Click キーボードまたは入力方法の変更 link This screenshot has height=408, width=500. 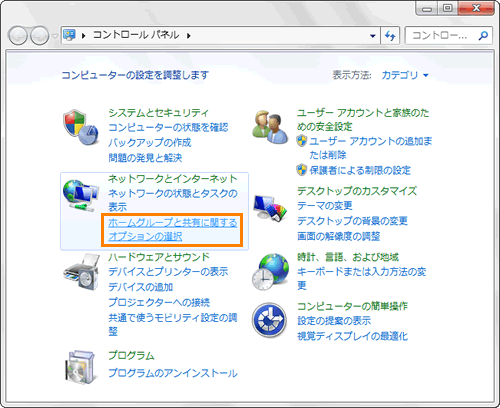click(362, 278)
